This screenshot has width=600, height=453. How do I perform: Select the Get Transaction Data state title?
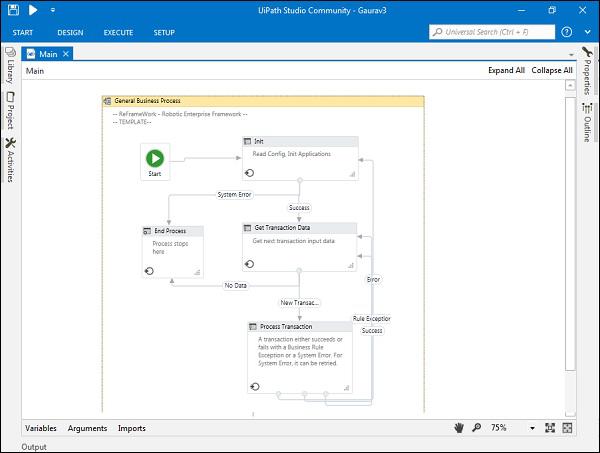pos(282,228)
